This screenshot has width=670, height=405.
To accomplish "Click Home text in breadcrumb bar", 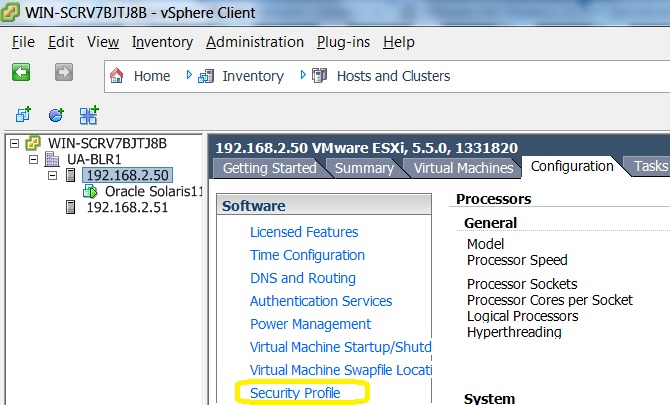I will pos(152,76).
